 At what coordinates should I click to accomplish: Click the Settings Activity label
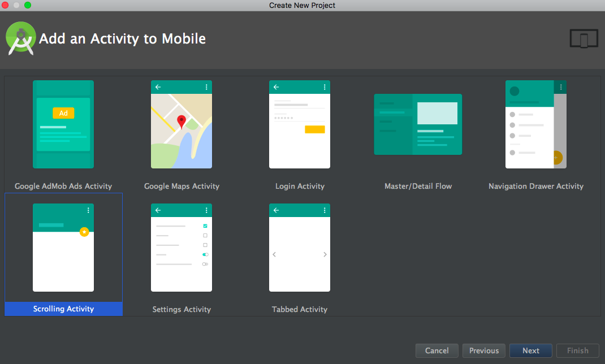[181, 309]
